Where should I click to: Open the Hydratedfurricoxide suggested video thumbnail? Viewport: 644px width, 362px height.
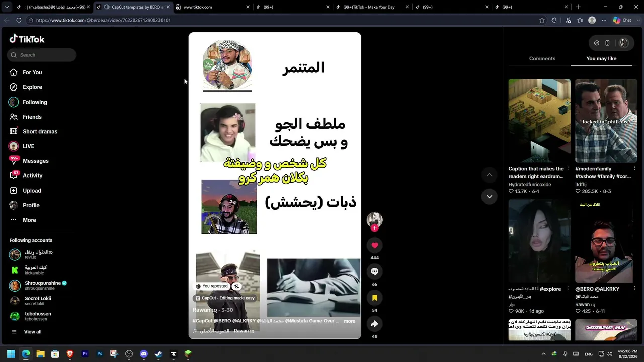[539, 121]
